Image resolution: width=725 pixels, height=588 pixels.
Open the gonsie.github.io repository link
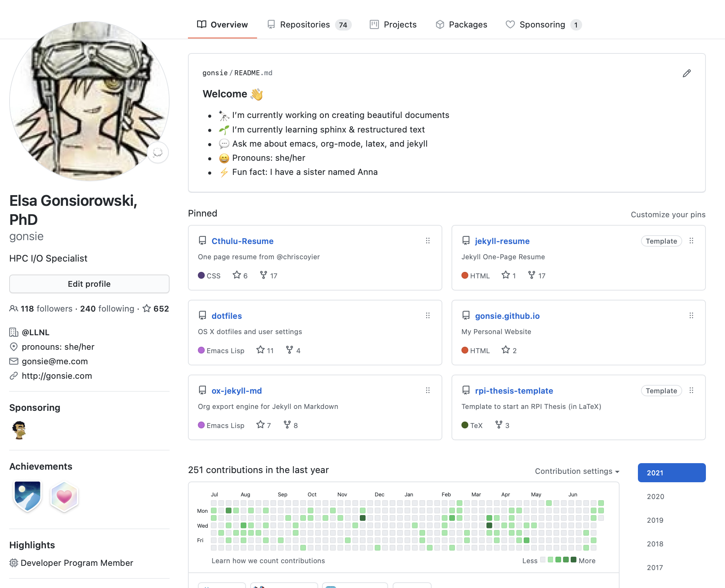point(507,316)
